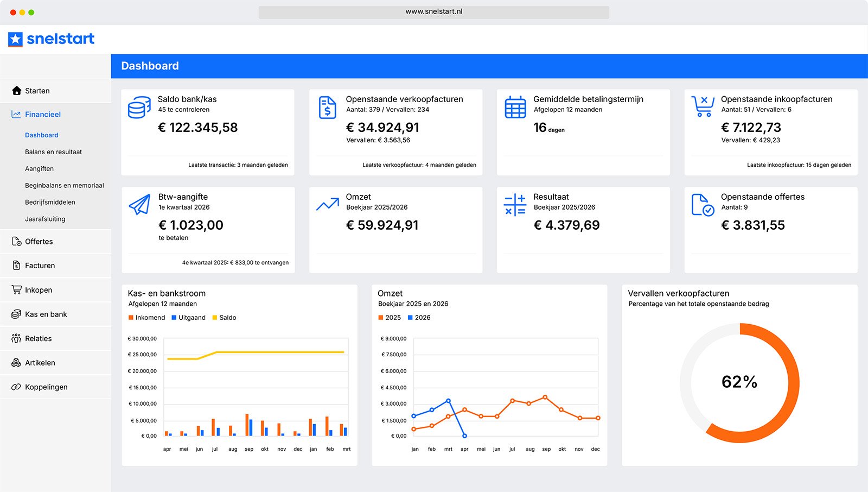Click the Openstaande offertes document check icon
868x492 pixels.
point(703,205)
